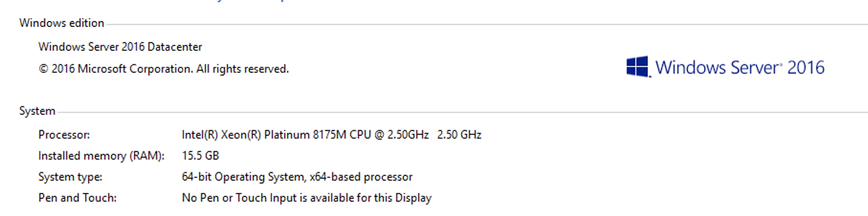The height and width of the screenshot is (216, 868).
Task: Click the Windows Server 2016 logo text
Action: coord(739,68)
